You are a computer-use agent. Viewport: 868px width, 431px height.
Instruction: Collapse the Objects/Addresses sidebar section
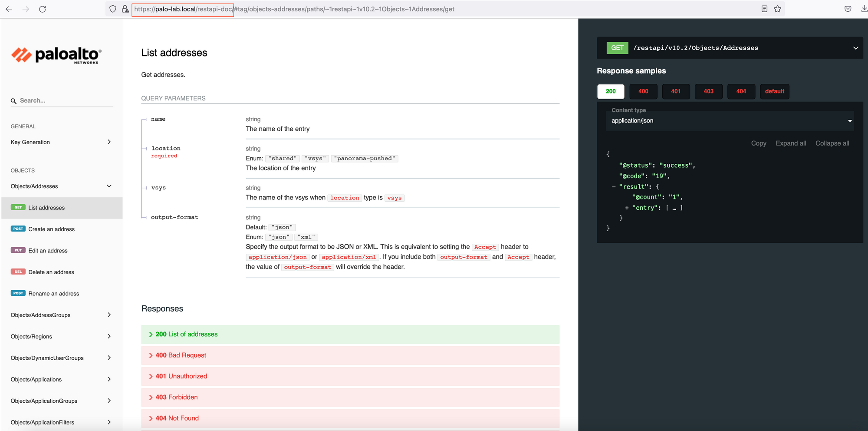point(61,186)
